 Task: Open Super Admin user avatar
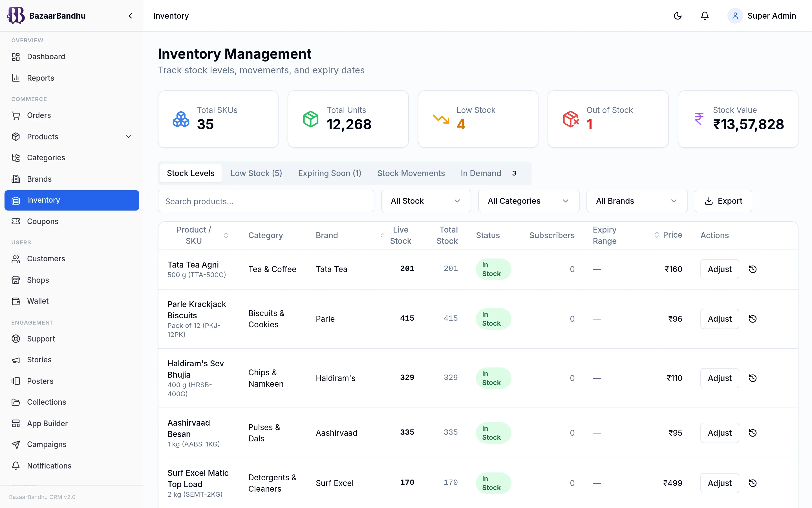(x=735, y=16)
